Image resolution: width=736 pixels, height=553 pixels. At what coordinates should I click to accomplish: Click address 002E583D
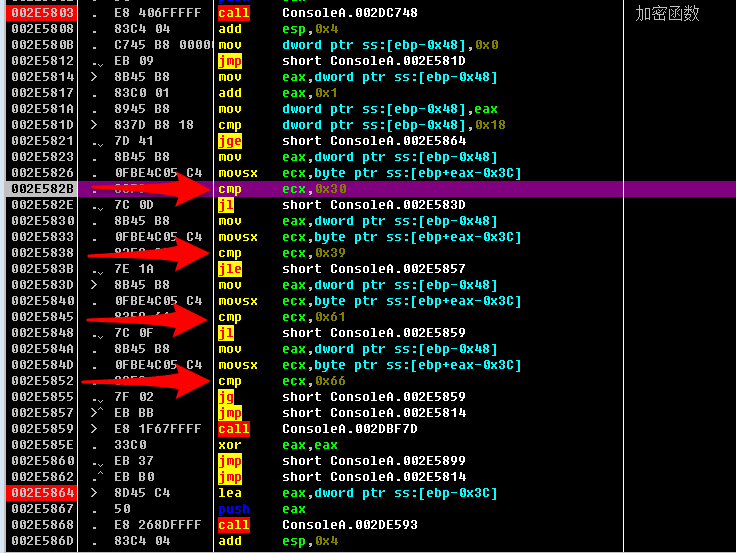pyautogui.click(x=42, y=284)
